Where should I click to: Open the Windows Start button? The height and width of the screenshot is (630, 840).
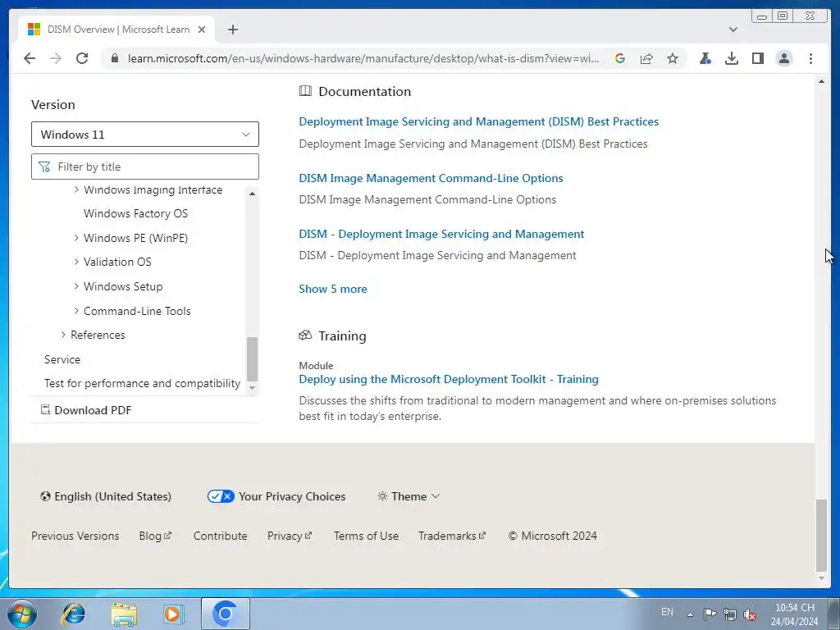coord(22,614)
